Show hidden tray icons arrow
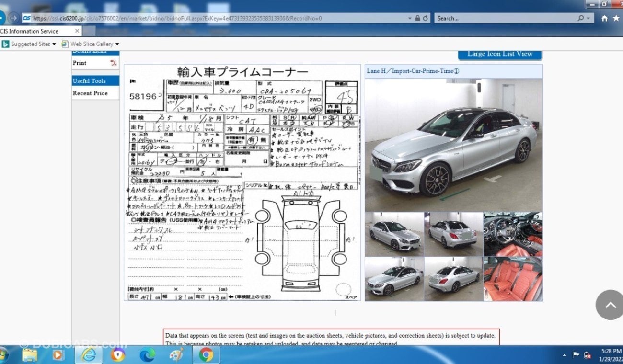Screen dimensions: 623x364 (x=565, y=355)
